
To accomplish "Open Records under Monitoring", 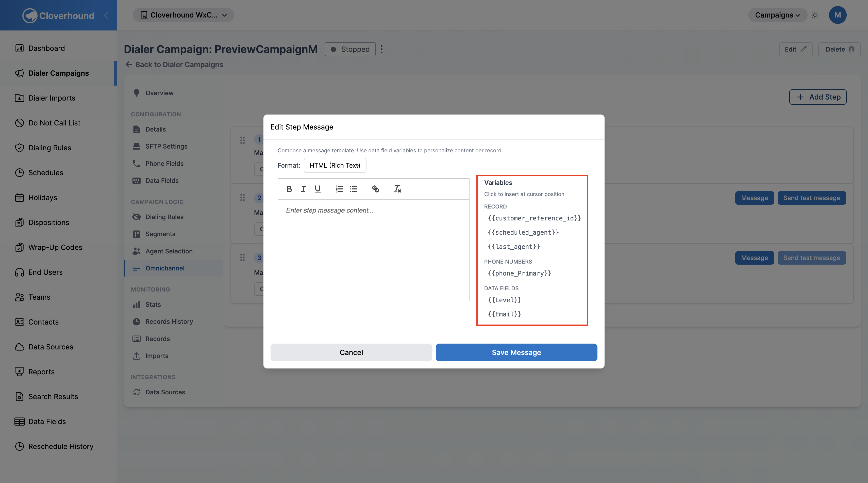I will pos(174,339).
